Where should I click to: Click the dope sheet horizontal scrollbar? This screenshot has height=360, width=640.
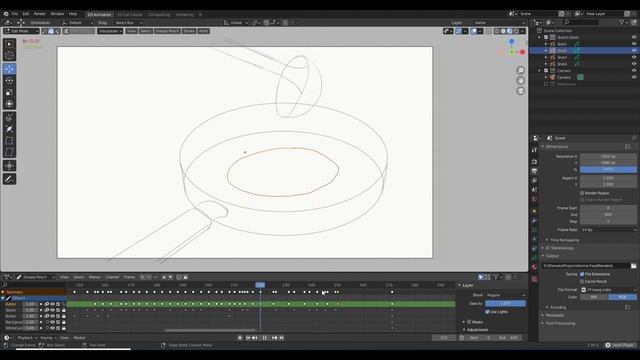(210, 331)
